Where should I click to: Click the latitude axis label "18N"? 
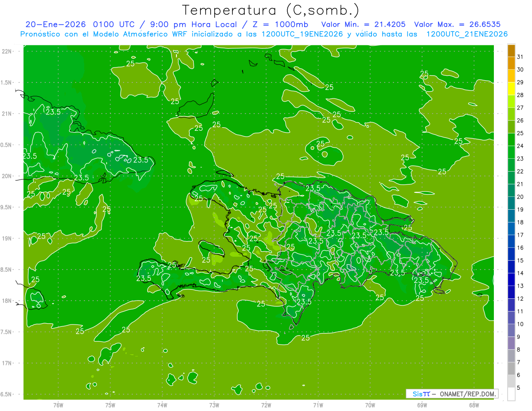tap(7, 301)
